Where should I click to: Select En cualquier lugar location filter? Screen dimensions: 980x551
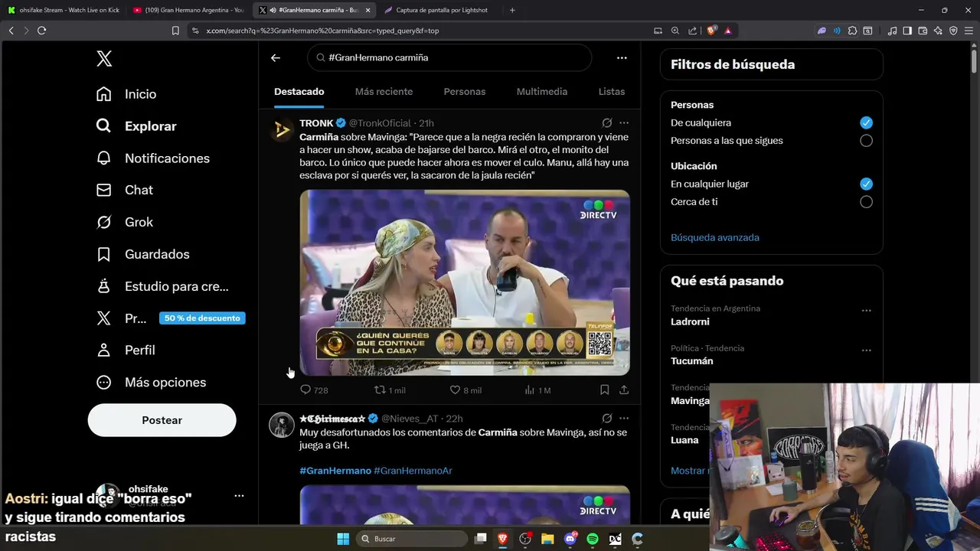click(866, 184)
